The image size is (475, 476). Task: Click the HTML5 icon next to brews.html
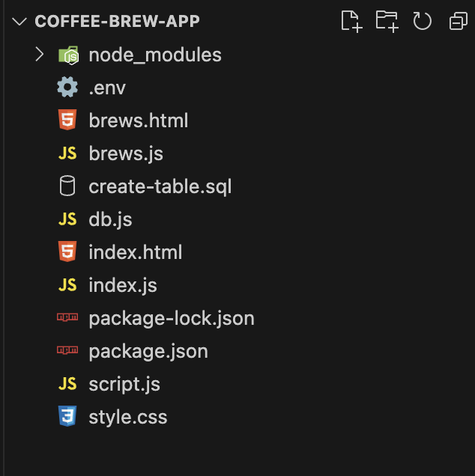pos(67,120)
